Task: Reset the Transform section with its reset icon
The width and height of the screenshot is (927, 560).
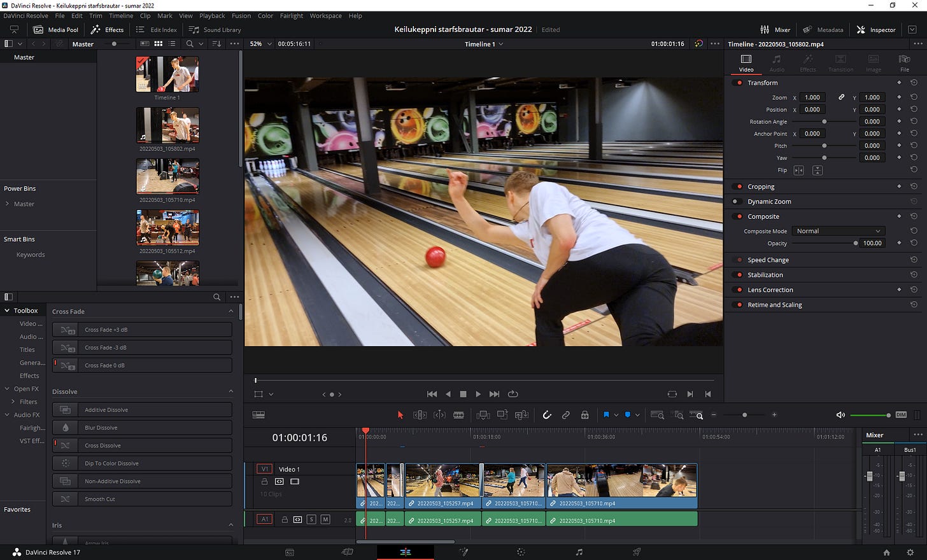Action: [914, 83]
